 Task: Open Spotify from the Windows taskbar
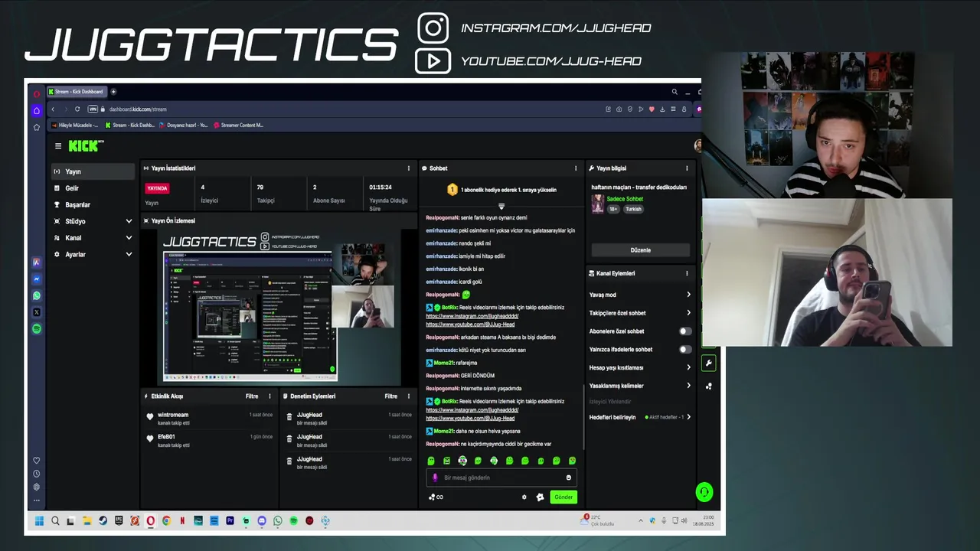click(x=293, y=521)
